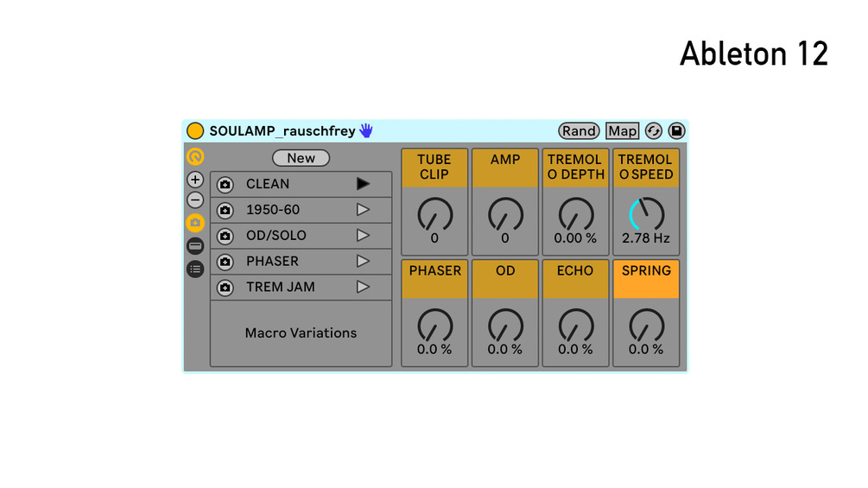
Task: Click the TREMOLO SPEED macro knob
Action: point(646,215)
